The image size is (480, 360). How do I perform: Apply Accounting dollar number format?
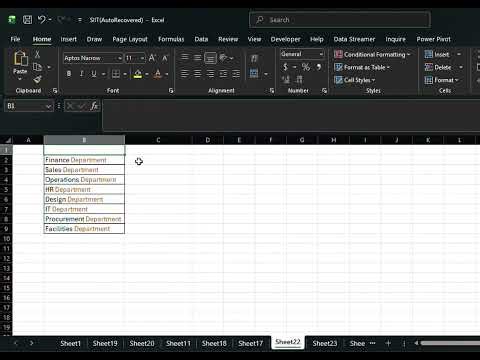285,67
